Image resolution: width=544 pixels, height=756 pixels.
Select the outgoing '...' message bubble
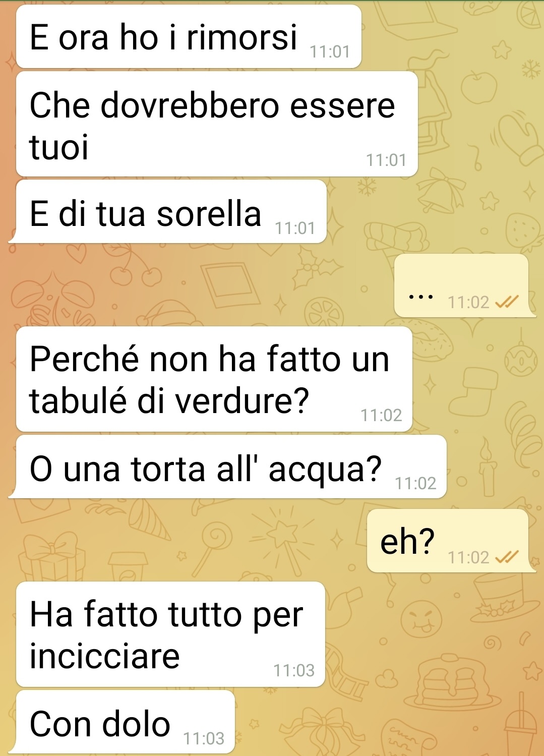click(x=465, y=285)
